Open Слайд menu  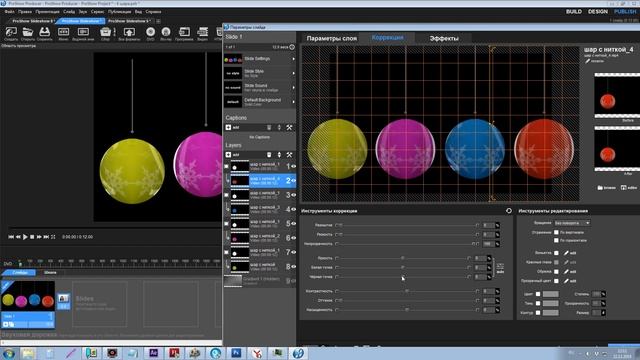pyautogui.click(x=69, y=12)
